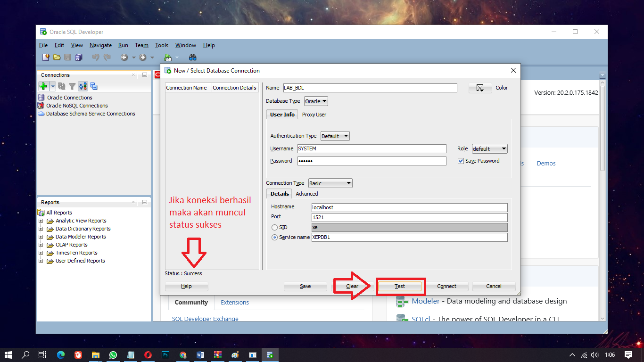Viewport: 644px width, 362px height.
Task: Click the Redo arrow in the toolbar
Action: (x=107, y=58)
